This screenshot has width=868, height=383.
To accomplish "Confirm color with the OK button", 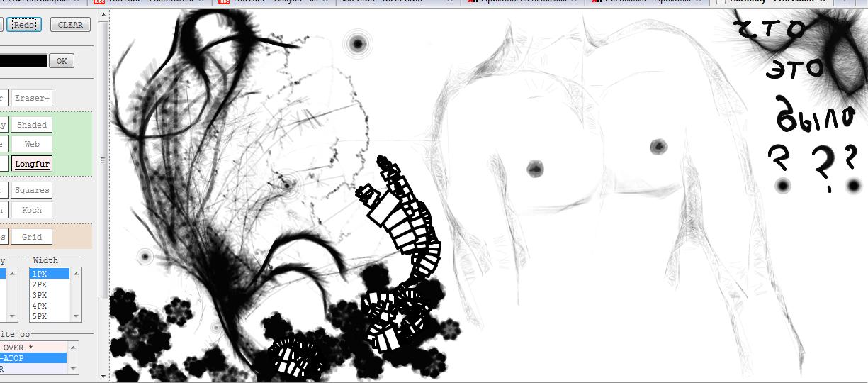I will point(62,61).
